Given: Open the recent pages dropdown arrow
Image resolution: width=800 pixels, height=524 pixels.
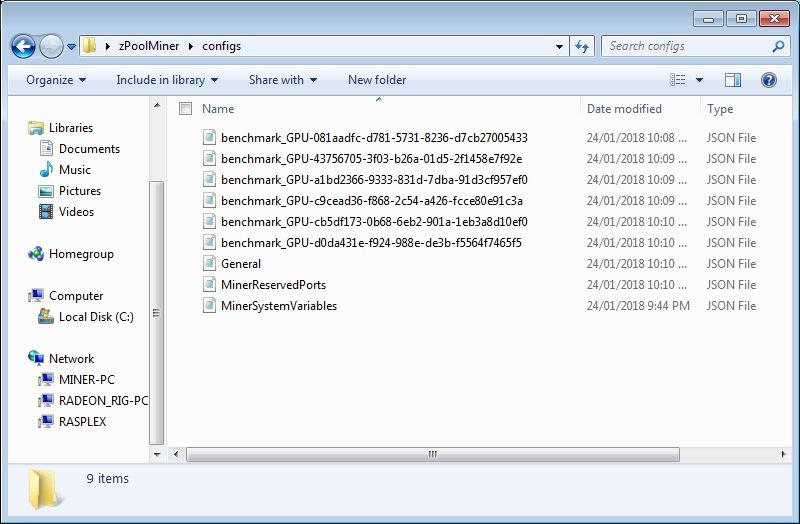Looking at the screenshot, I should click(x=71, y=46).
